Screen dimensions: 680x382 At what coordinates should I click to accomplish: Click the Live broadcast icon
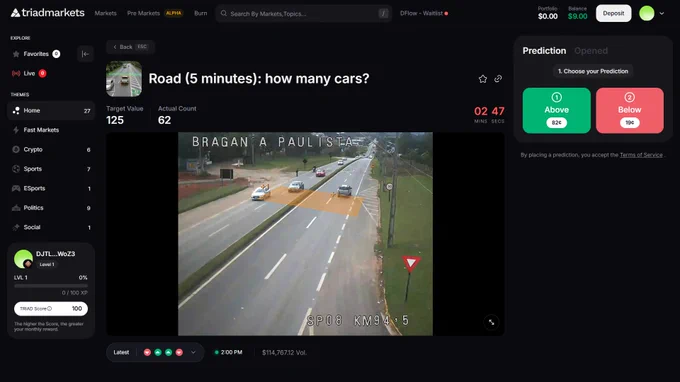(x=16, y=73)
